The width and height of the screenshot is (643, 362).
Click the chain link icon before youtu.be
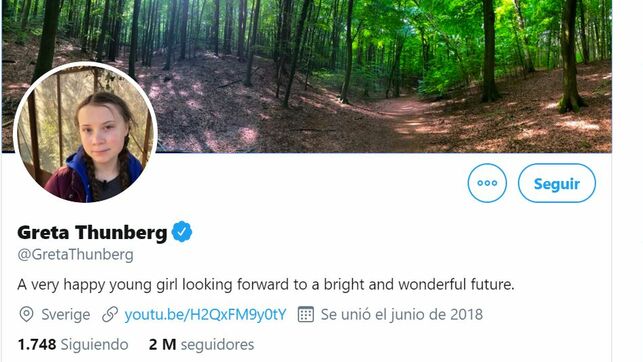[x=110, y=314]
